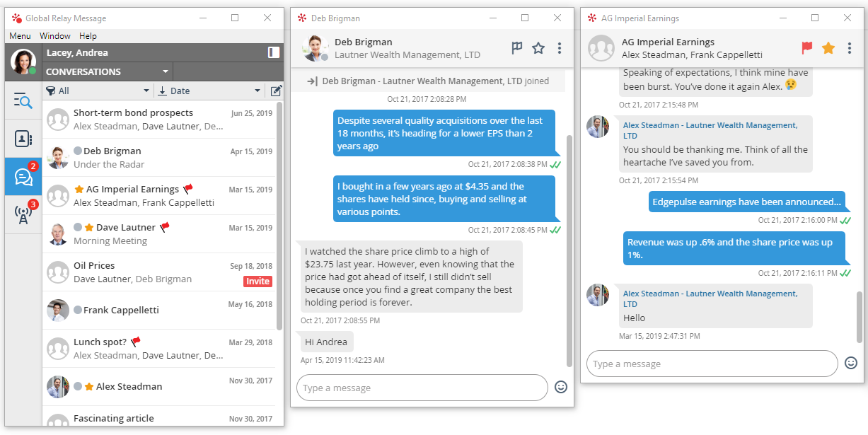
Task: Open the Date sorting dropdown
Action: point(209,91)
